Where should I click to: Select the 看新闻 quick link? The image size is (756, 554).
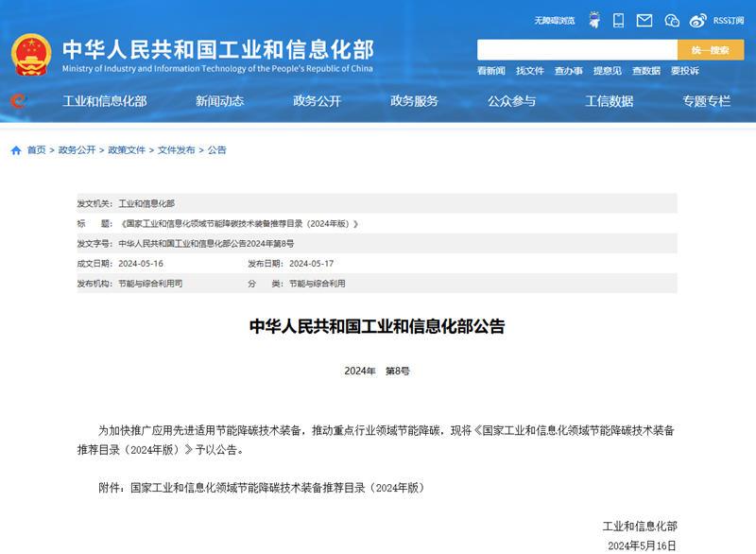(490, 71)
